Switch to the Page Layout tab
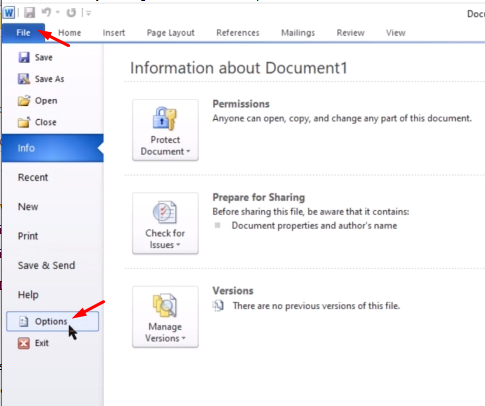Screen dimensions: 485x406 point(170,33)
